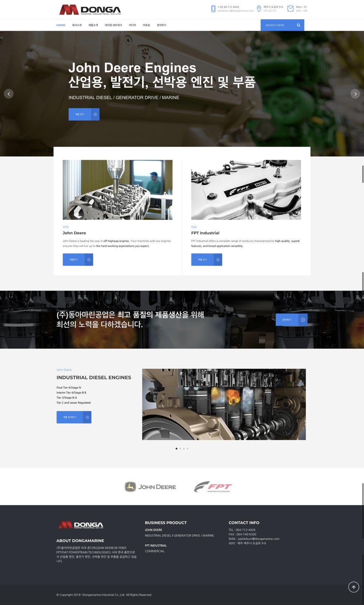Viewport: 364px width, 605px height.
Task: Click the Donga Marine logo in the header
Action: click(x=90, y=10)
